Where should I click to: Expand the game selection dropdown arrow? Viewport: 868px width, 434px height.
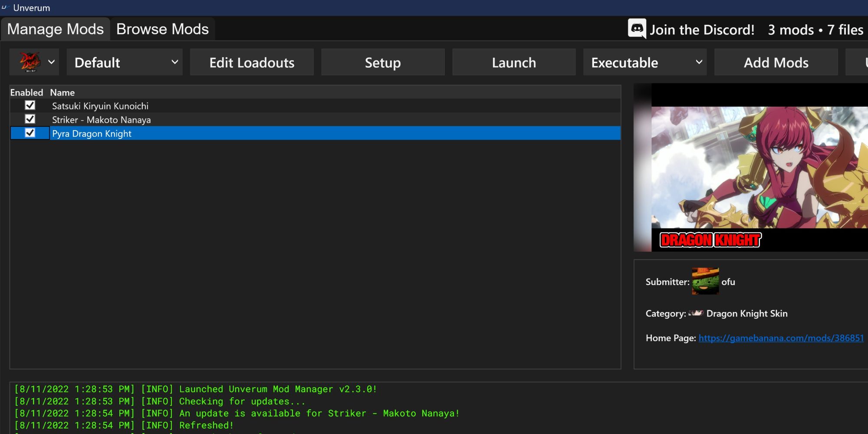click(x=51, y=62)
